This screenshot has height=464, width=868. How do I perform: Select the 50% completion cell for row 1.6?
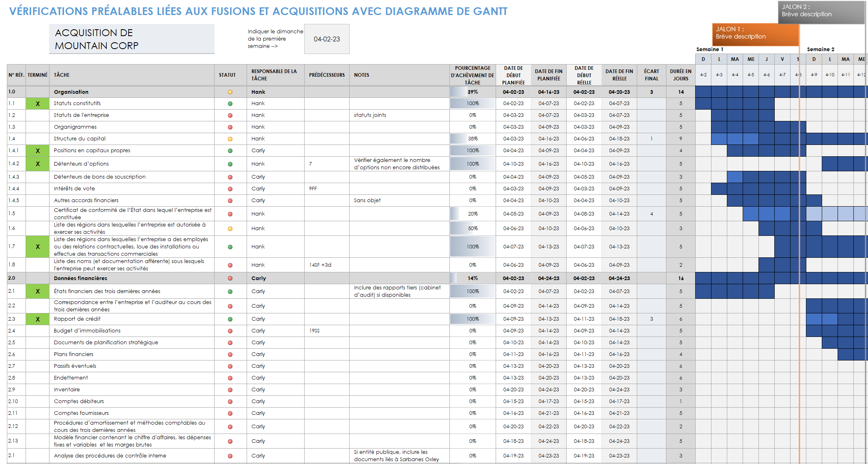(473, 229)
